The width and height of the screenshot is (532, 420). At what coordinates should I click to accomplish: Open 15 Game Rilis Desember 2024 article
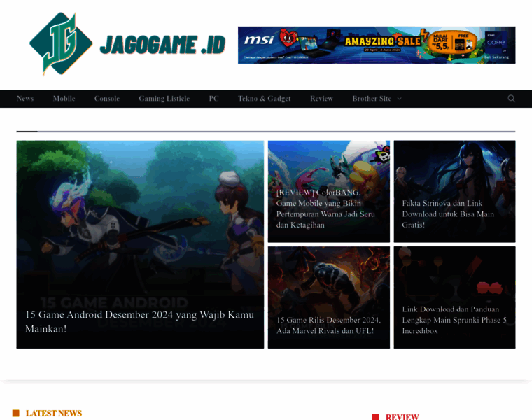(x=328, y=325)
